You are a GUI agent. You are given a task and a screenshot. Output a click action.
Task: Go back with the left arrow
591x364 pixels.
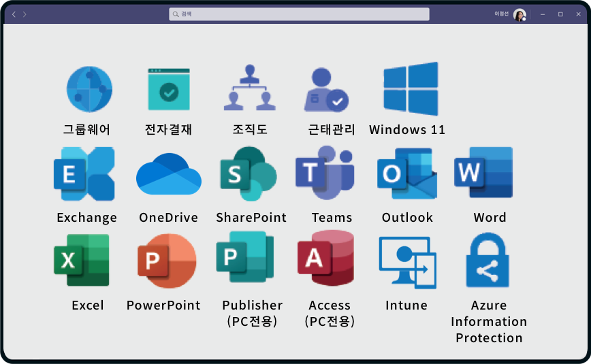coord(14,14)
